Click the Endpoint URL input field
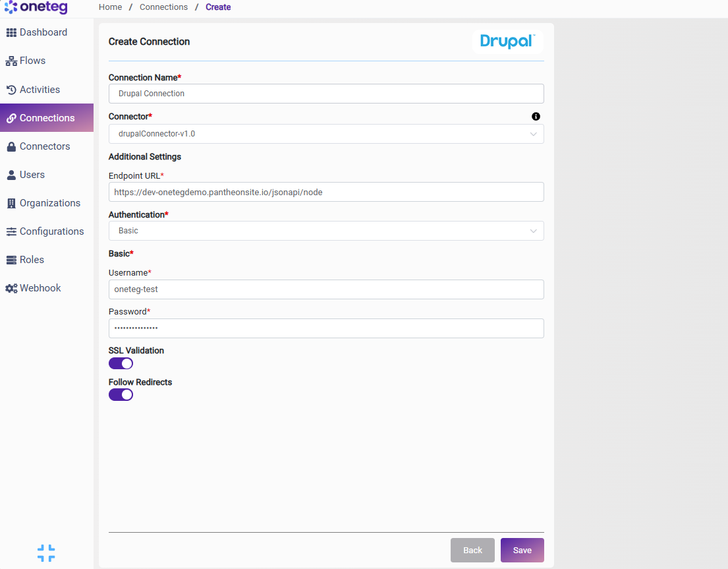Viewport: 728px width, 569px height. coord(326,192)
